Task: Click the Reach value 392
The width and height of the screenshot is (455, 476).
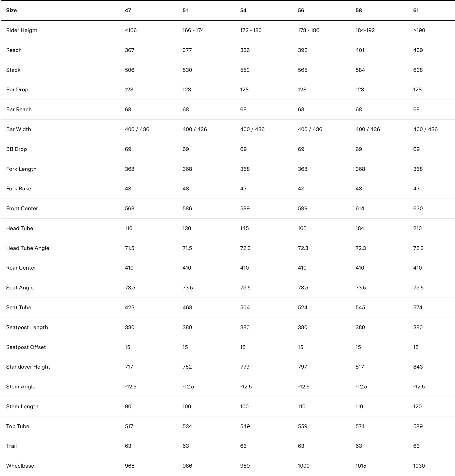Action: [x=303, y=50]
